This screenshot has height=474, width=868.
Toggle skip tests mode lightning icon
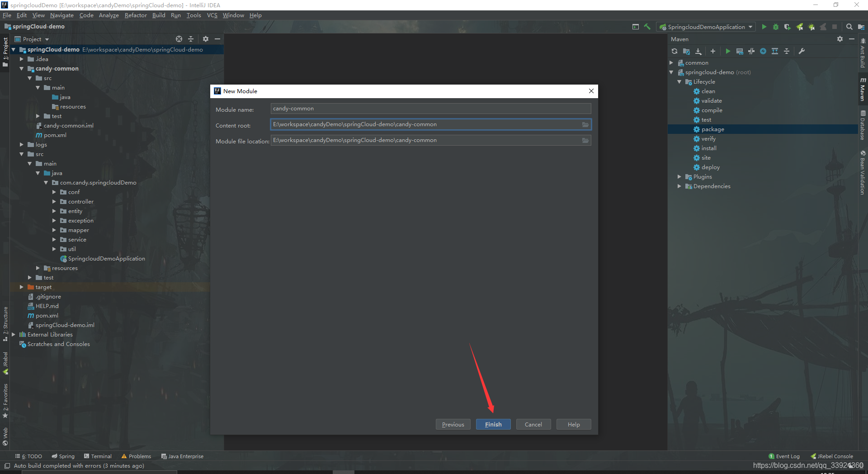763,51
